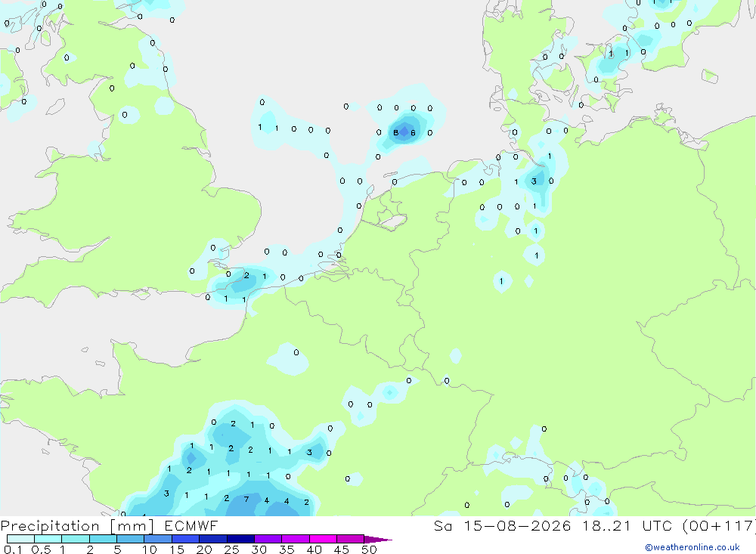The width and height of the screenshot is (756, 554).
Task: Click the '30' legend scale number
Action: click(x=259, y=549)
